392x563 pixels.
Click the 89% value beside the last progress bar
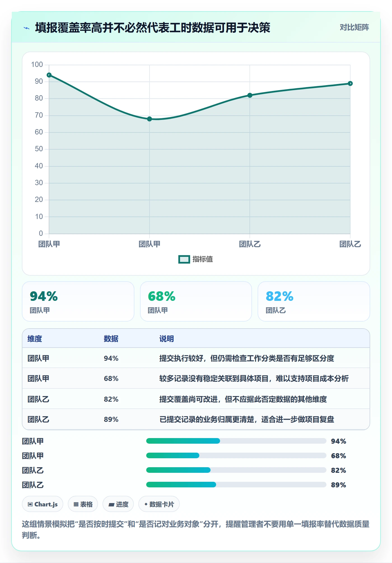click(339, 485)
